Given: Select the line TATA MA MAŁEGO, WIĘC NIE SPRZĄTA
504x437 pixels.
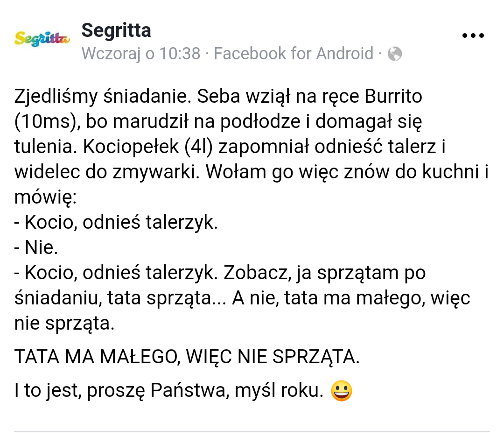Looking at the screenshot, I should (x=187, y=357).
